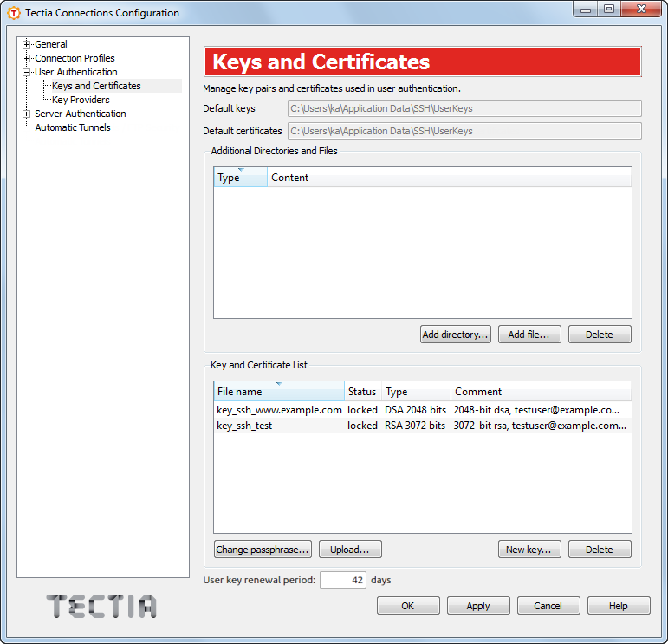The width and height of the screenshot is (668, 644).
Task: Expand the Connection Profiles node
Action: coord(26,58)
